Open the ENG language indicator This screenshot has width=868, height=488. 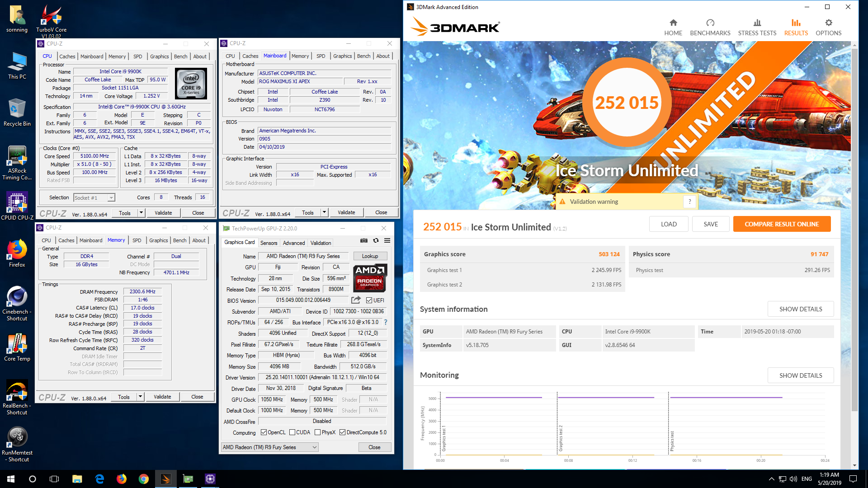(x=807, y=479)
